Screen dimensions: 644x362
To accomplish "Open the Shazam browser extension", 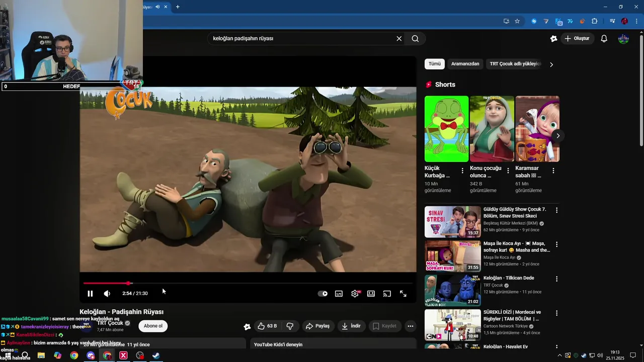I will (534, 21).
